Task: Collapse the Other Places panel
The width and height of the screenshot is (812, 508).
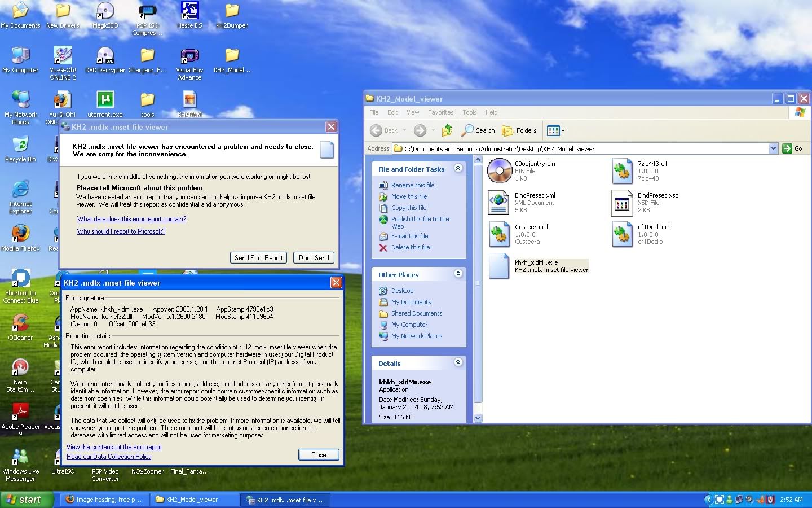Action: [458, 274]
